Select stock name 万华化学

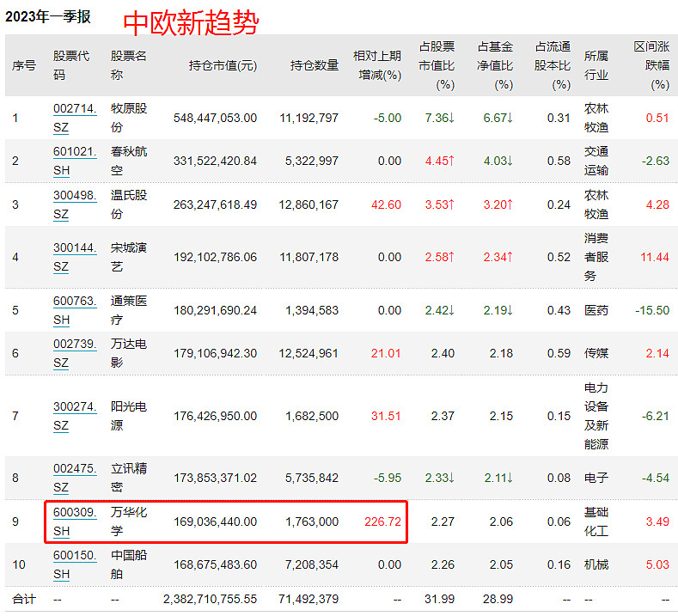click(x=129, y=521)
